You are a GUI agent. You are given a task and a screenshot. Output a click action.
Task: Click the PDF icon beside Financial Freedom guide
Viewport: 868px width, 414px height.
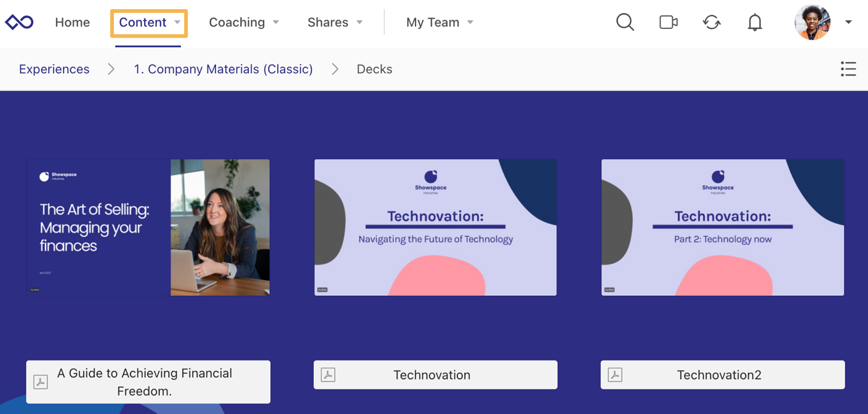coord(41,382)
